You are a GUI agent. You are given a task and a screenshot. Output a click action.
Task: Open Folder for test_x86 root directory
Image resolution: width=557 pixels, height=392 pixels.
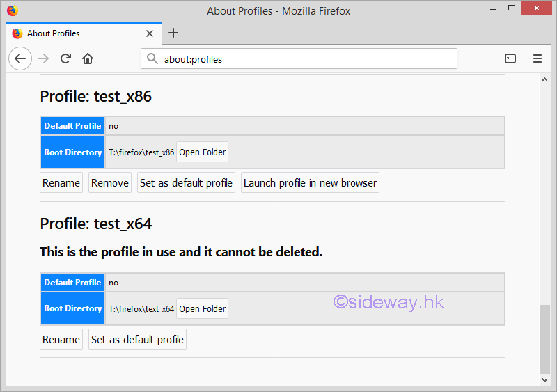click(202, 152)
